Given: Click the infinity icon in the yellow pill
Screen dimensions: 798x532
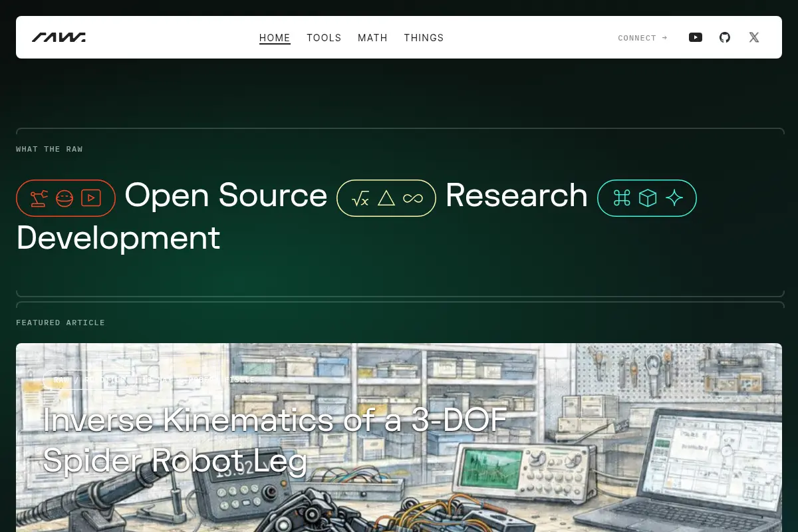Looking at the screenshot, I should [x=413, y=198].
